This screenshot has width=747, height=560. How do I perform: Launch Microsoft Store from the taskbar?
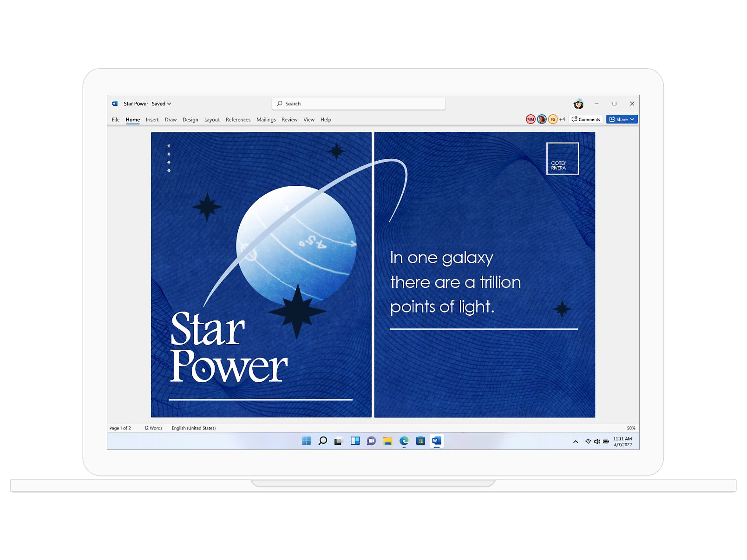420,441
